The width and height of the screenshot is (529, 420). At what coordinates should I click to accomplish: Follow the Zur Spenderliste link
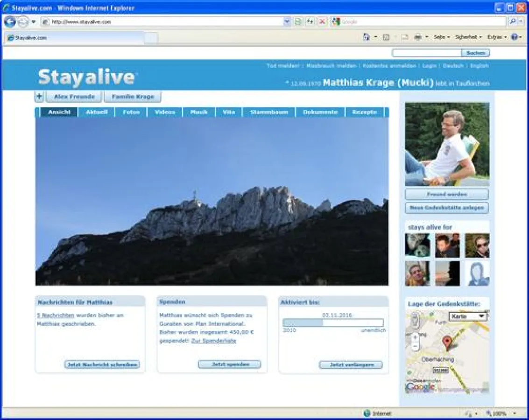[213, 341]
